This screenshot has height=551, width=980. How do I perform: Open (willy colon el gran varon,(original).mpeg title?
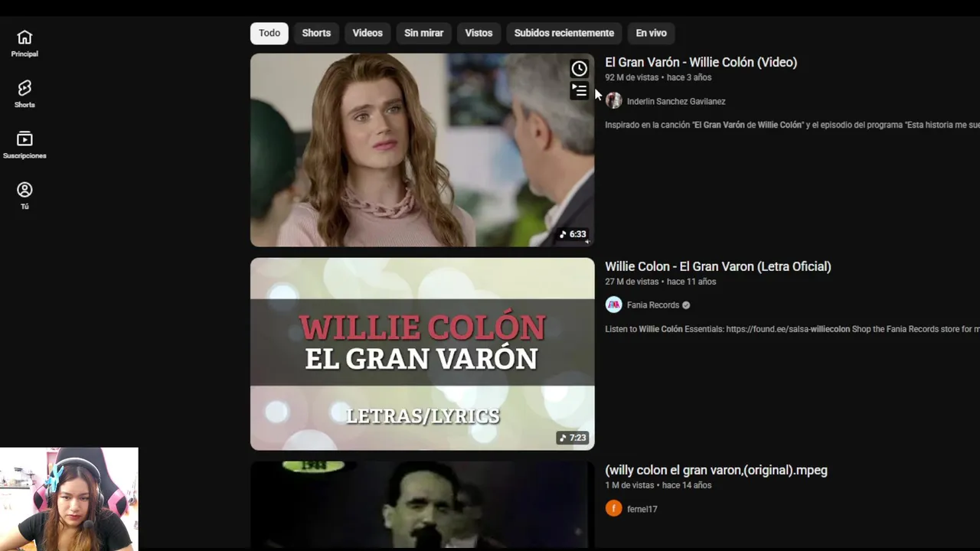(x=717, y=470)
